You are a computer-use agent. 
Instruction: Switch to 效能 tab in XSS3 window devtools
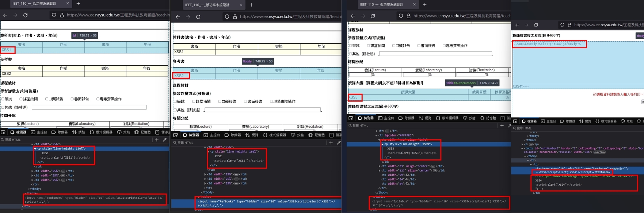tap(469, 118)
